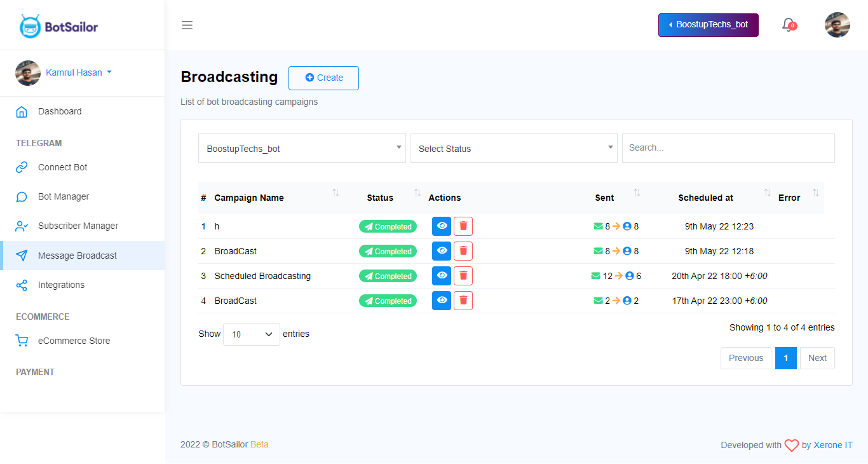Viewport: 868px width, 464px height.
Task: Click '9th May 22 12:23' date cell
Action: point(719,226)
